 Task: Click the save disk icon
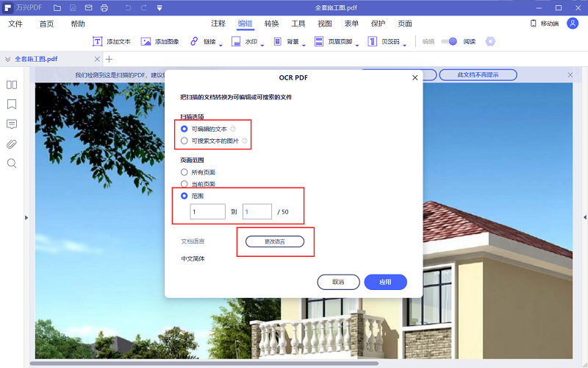point(73,8)
